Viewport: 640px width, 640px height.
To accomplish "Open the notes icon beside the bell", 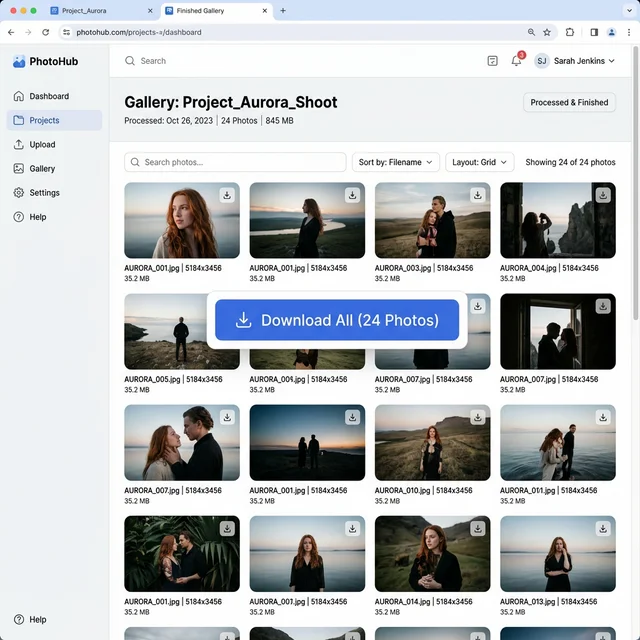I will click(492, 61).
